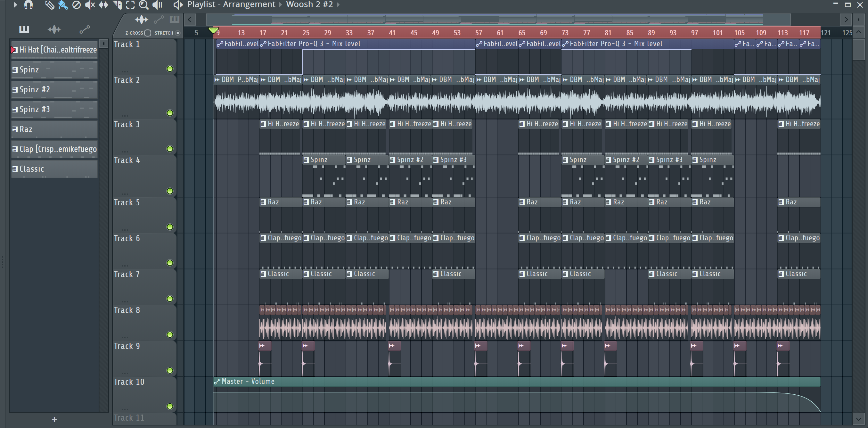Show automation clips in the picker panel
This screenshot has width=868, height=428.
pyautogui.click(x=85, y=30)
